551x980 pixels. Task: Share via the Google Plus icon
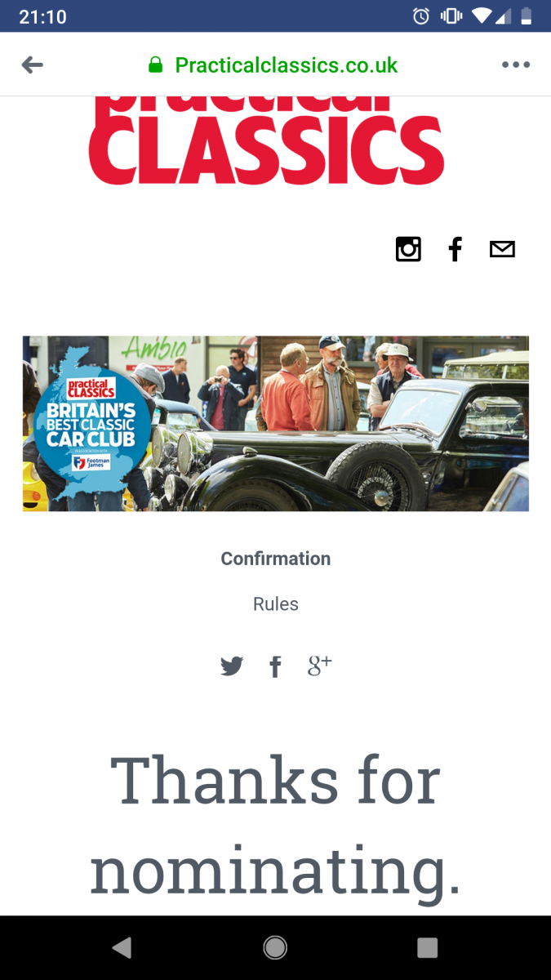[x=319, y=666]
